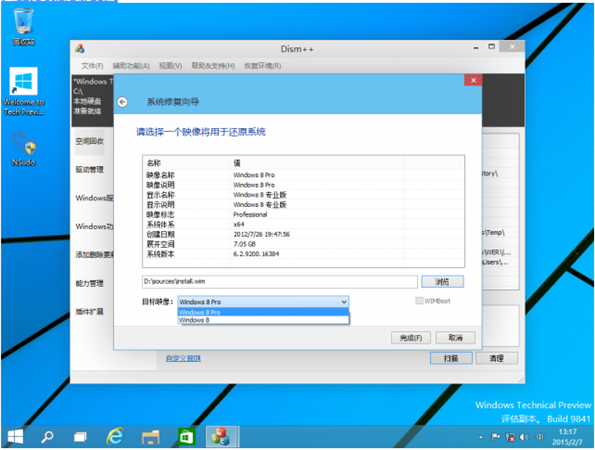Open Welcome to Tech Preview shortcut
Screen dimensions: 595x450
(x=24, y=91)
